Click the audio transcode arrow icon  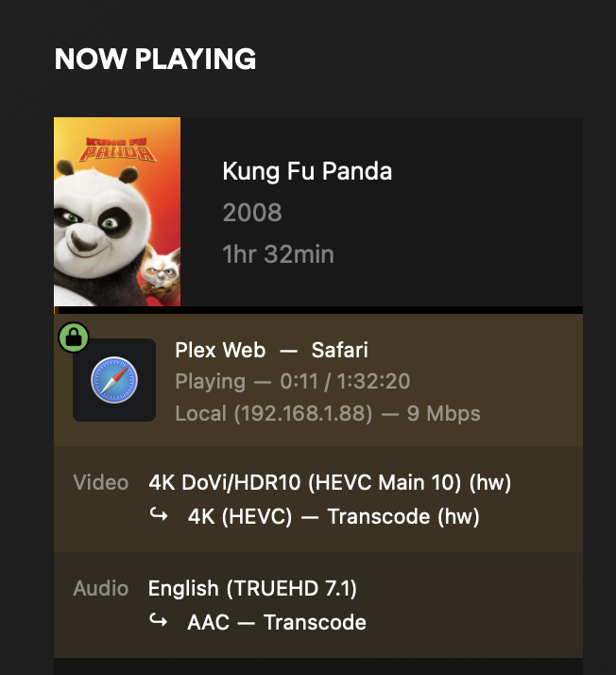tap(159, 622)
